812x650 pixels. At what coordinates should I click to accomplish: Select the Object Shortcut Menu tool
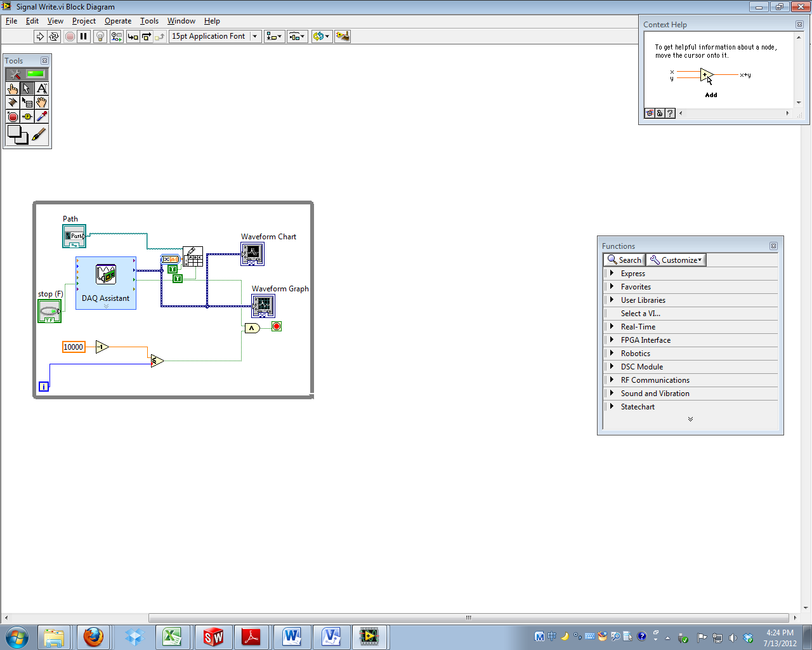point(27,102)
